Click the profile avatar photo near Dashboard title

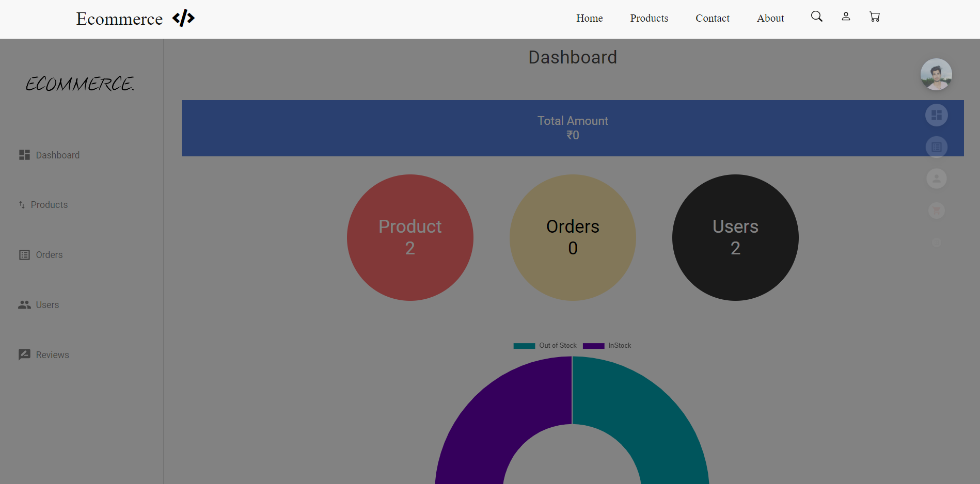click(936, 74)
